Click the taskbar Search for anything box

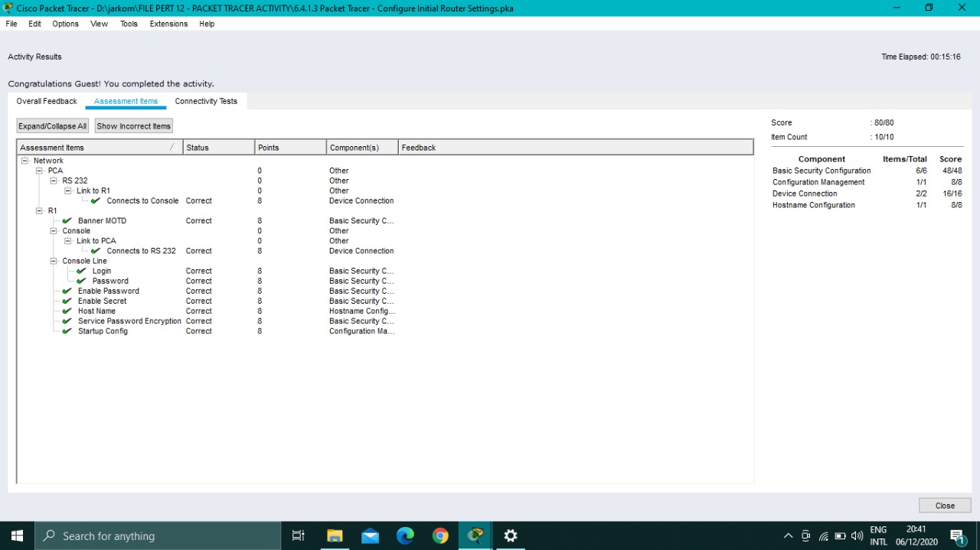(158, 535)
